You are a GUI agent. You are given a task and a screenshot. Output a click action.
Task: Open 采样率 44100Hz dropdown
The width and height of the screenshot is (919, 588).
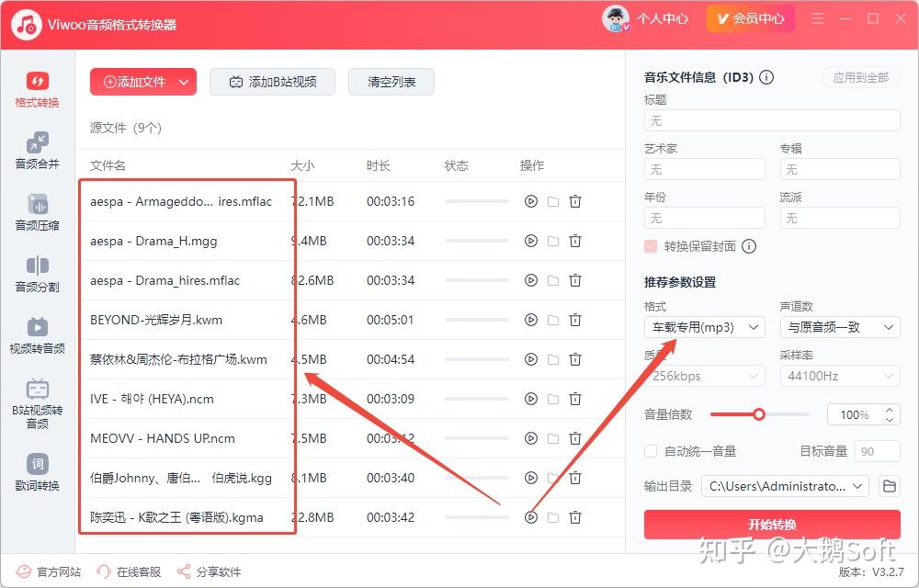pyautogui.click(x=840, y=376)
